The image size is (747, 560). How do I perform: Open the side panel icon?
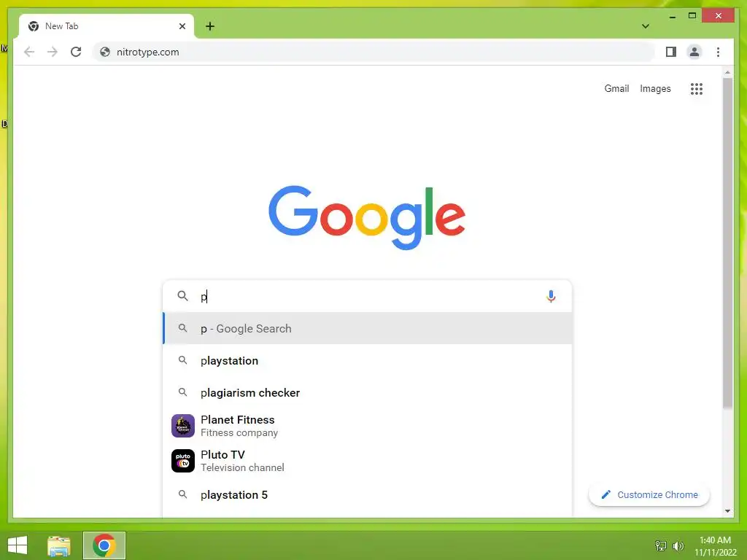pyautogui.click(x=671, y=52)
